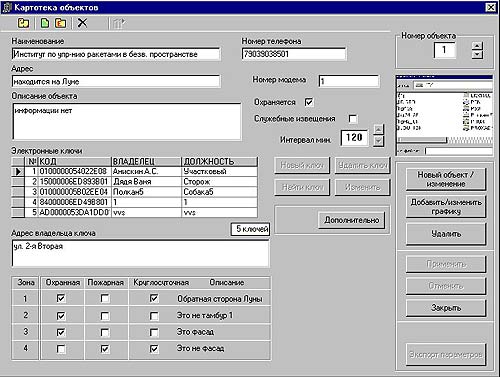Increase the interval minutes spinner
The image size is (500, 377).
tap(379, 129)
